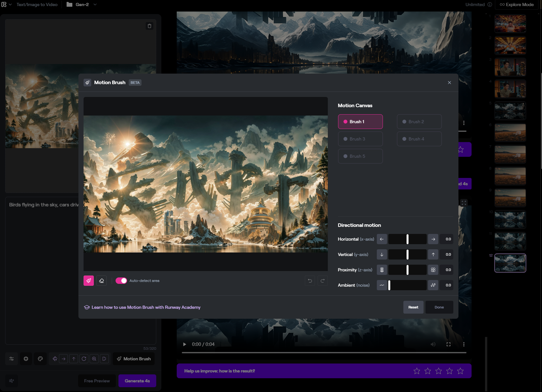Screen dimensions: 542x392
Task: Open the options icon beside Free Preview
Action: tap(12, 381)
